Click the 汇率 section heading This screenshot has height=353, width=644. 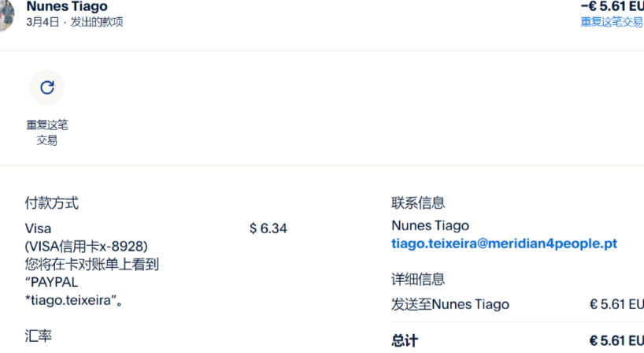pos(39,336)
